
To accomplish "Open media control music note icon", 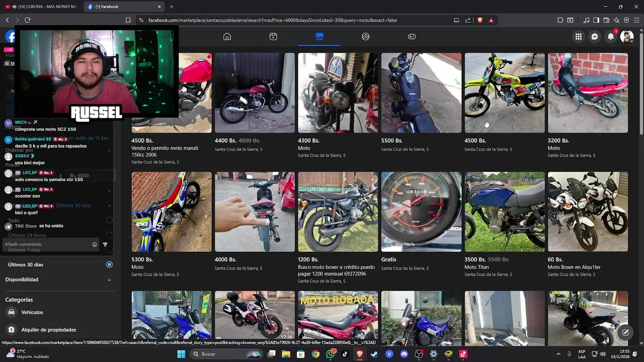I will [x=586, y=20].
